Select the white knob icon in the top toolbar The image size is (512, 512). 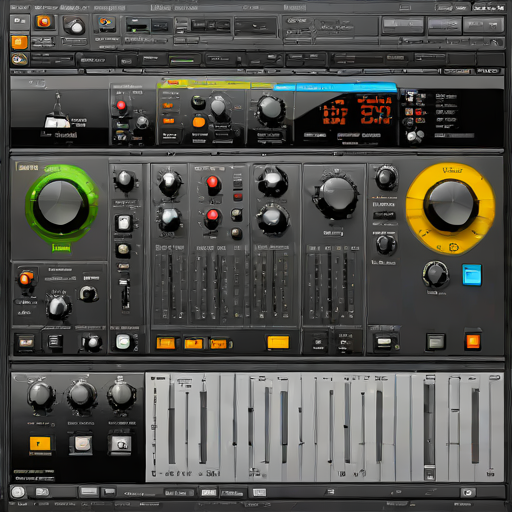click(75, 26)
